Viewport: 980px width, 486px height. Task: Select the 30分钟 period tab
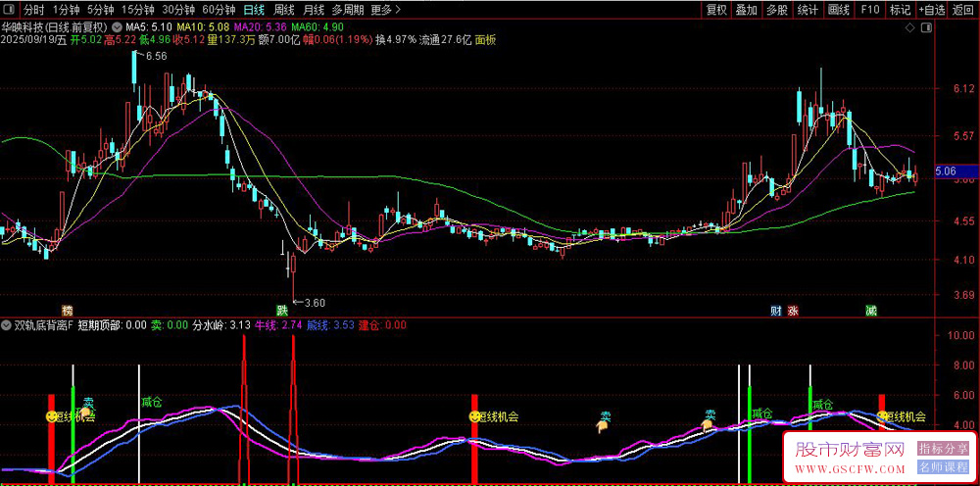[x=178, y=10]
